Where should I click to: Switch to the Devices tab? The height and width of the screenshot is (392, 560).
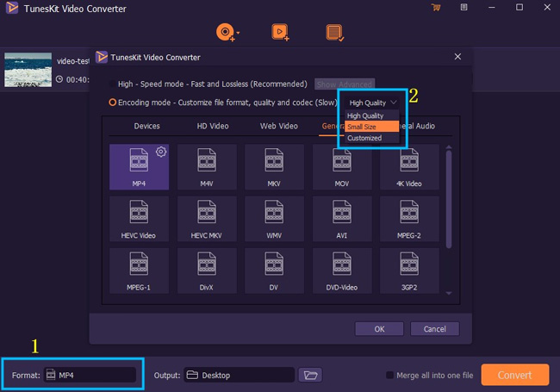click(x=146, y=126)
